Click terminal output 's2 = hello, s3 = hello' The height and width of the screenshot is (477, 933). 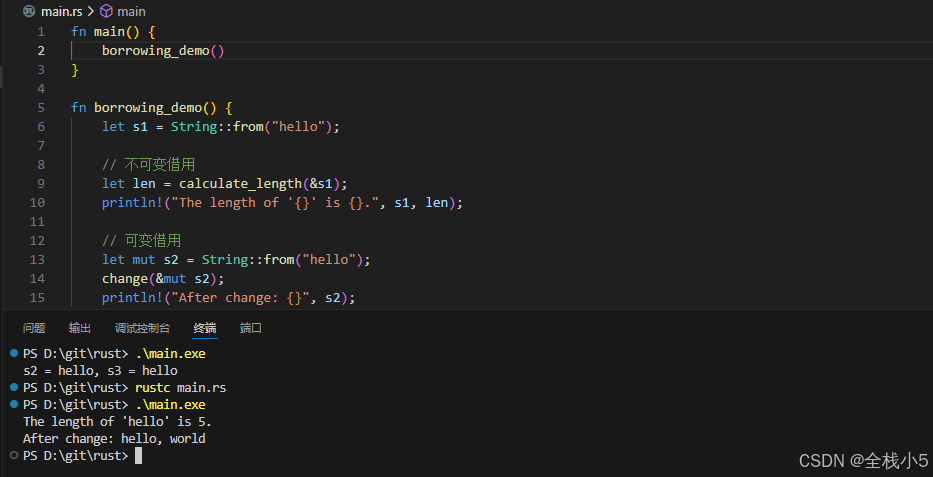click(100, 371)
